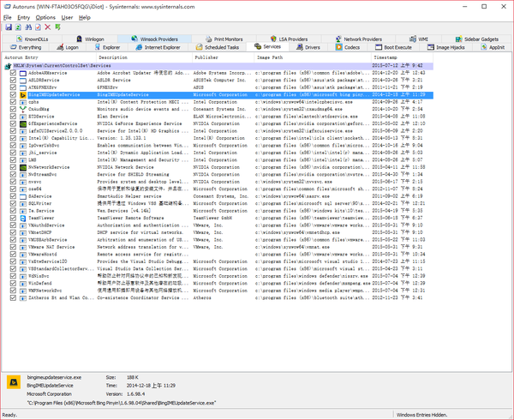Toggle the VMAuthdService checkbox
Viewport: 514px width, 420px height.
click(13, 225)
